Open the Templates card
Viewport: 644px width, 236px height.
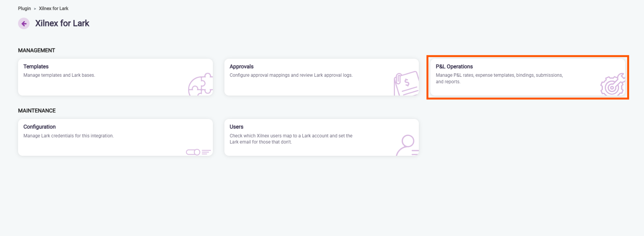click(x=115, y=77)
